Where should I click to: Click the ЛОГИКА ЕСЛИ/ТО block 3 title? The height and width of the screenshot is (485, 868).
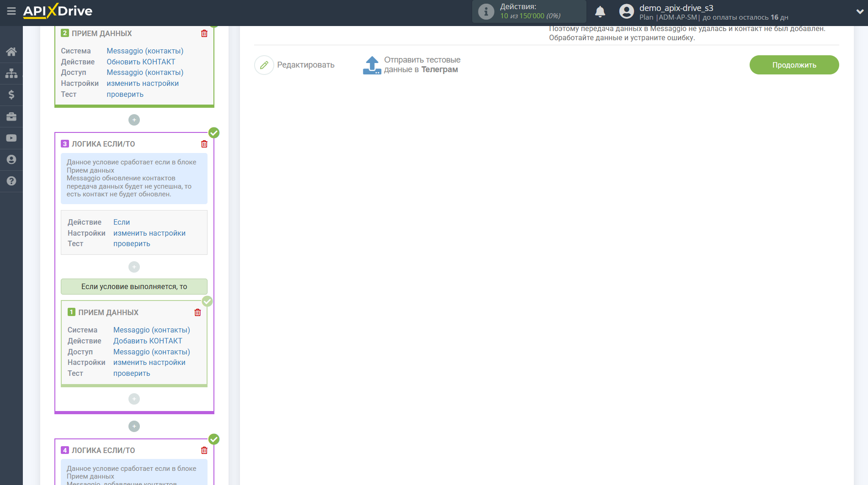103,144
